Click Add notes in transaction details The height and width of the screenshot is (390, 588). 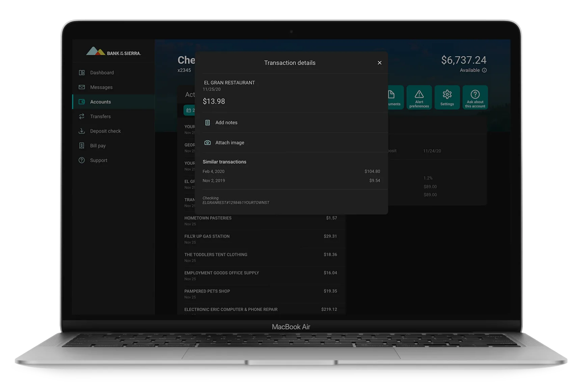[226, 122]
